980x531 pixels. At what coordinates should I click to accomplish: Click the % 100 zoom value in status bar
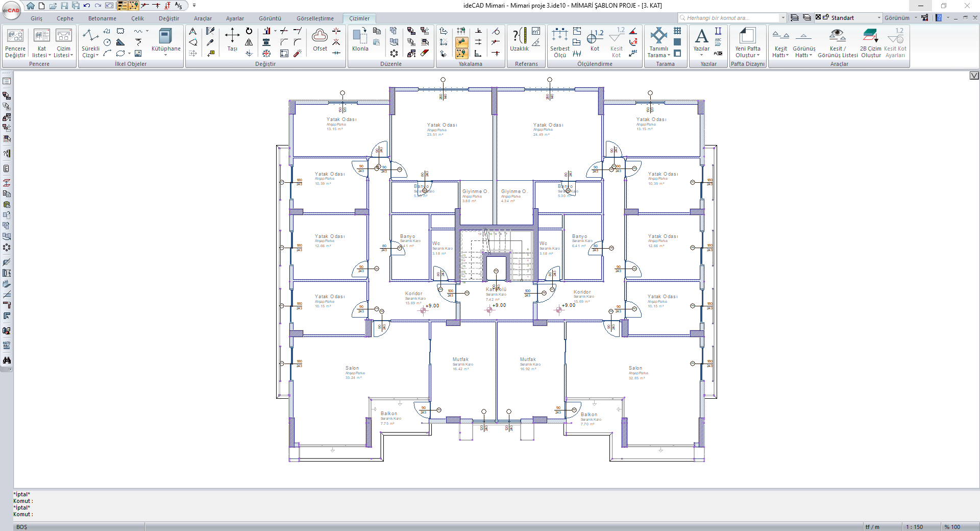[x=952, y=527]
